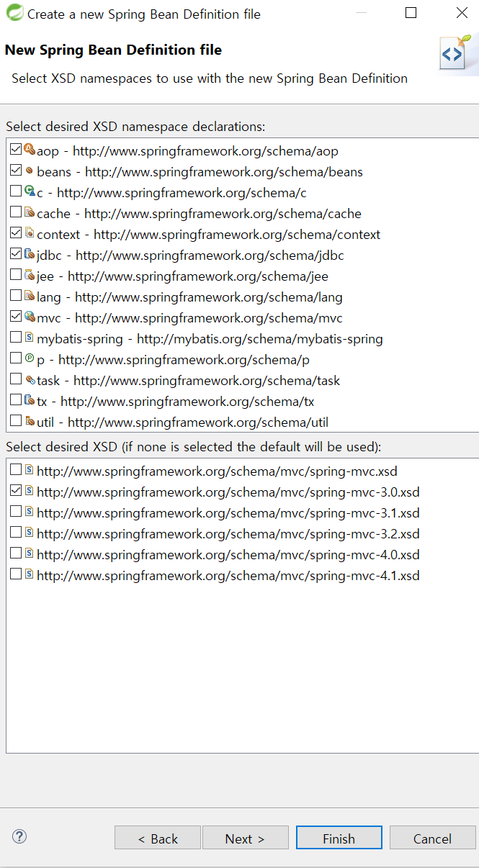Select the schema/util URL text row
This screenshot has height=868, width=479.
click(x=182, y=422)
